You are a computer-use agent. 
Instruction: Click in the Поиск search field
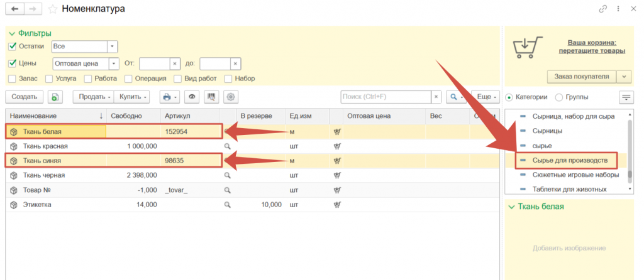coord(385,97)
